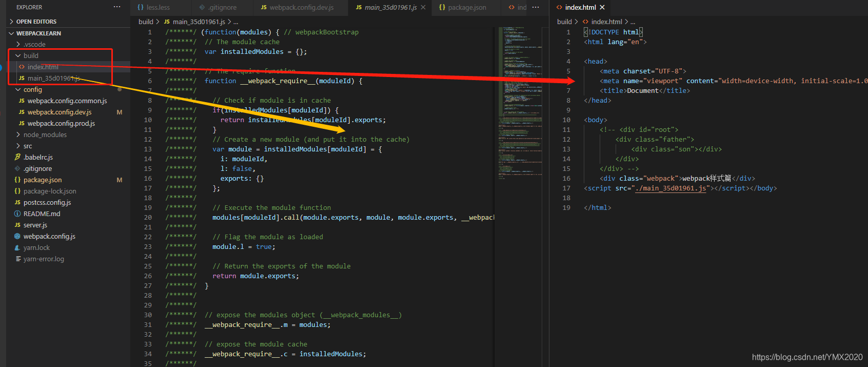Screen dimensions: 868x367
Task: Expand the src folder
Action: [x=68, y=146]
